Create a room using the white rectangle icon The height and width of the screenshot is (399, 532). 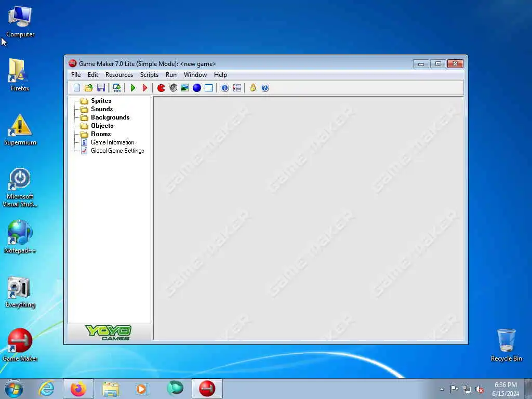click(x=209, y=88)
